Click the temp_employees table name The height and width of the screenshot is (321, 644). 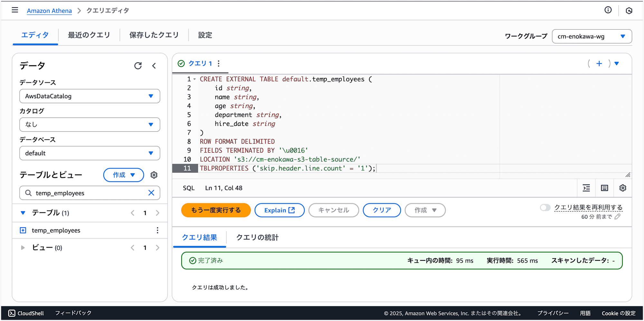click(x=56, y=230)
